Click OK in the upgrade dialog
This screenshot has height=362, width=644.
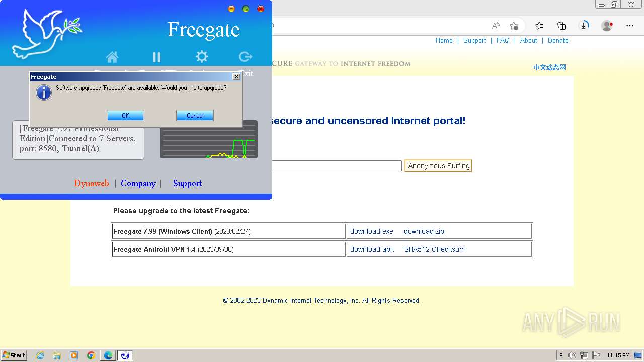click(125, 116)
